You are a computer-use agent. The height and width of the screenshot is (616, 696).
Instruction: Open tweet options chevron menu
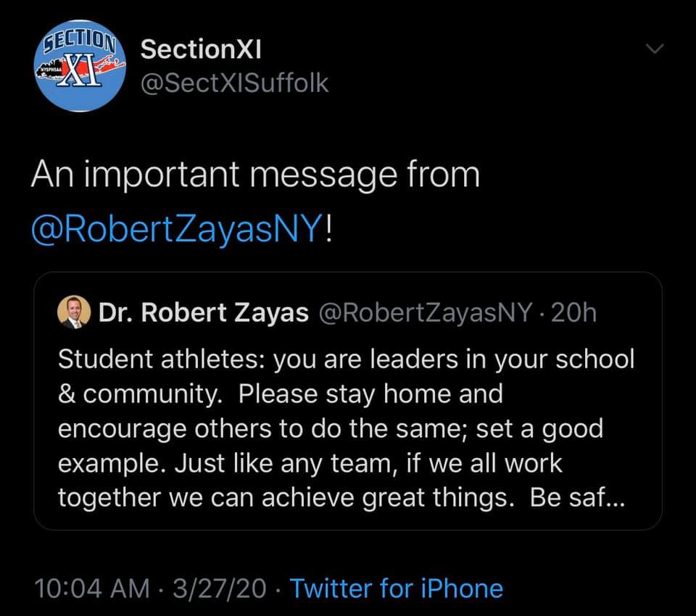tap(655, 50)
